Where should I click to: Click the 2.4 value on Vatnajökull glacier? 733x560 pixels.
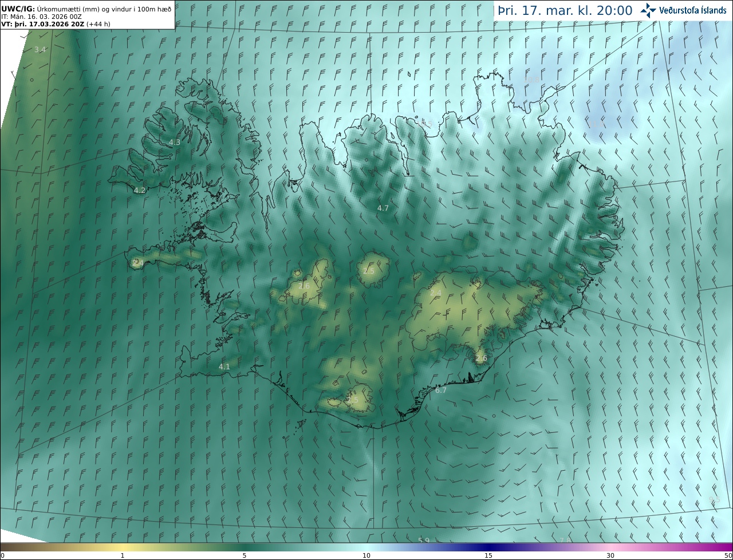(436, 293)
